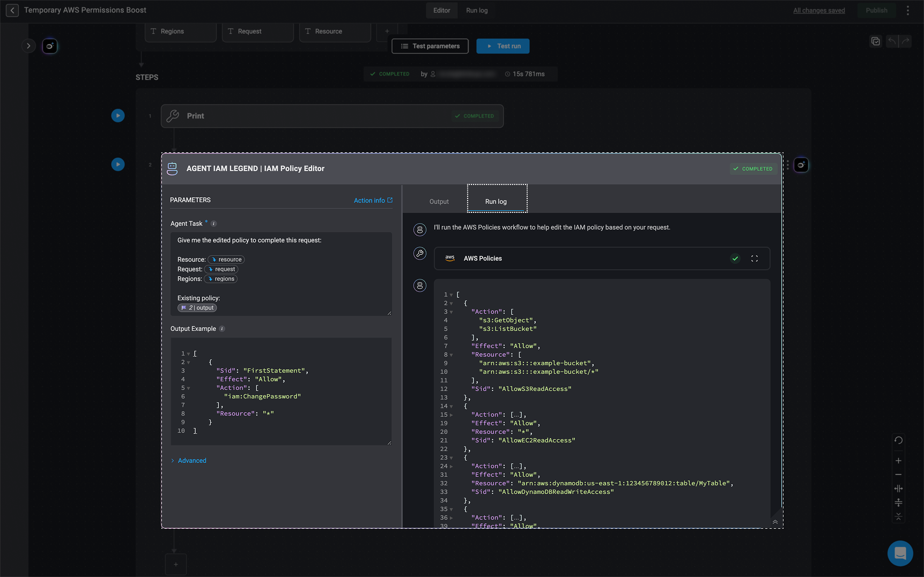Click the wrench icon on Print step
Screen dimensions: 924x577
173,116
